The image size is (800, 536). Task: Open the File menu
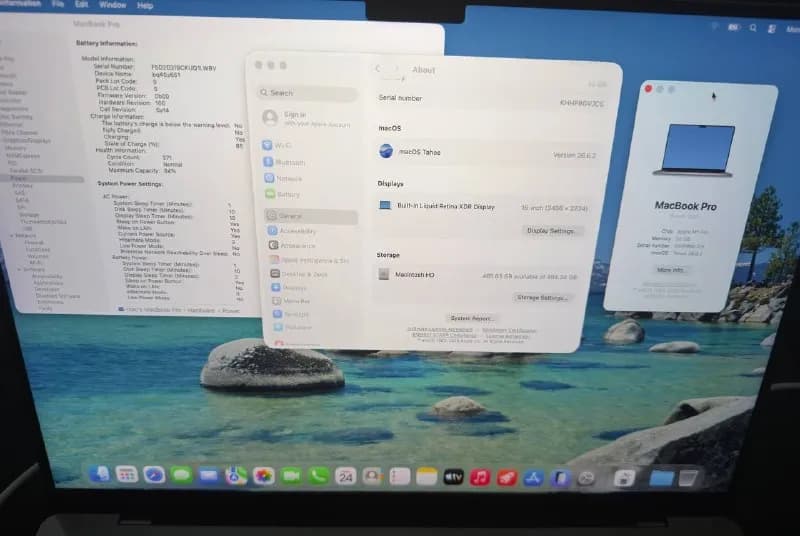tap(58, 4)
